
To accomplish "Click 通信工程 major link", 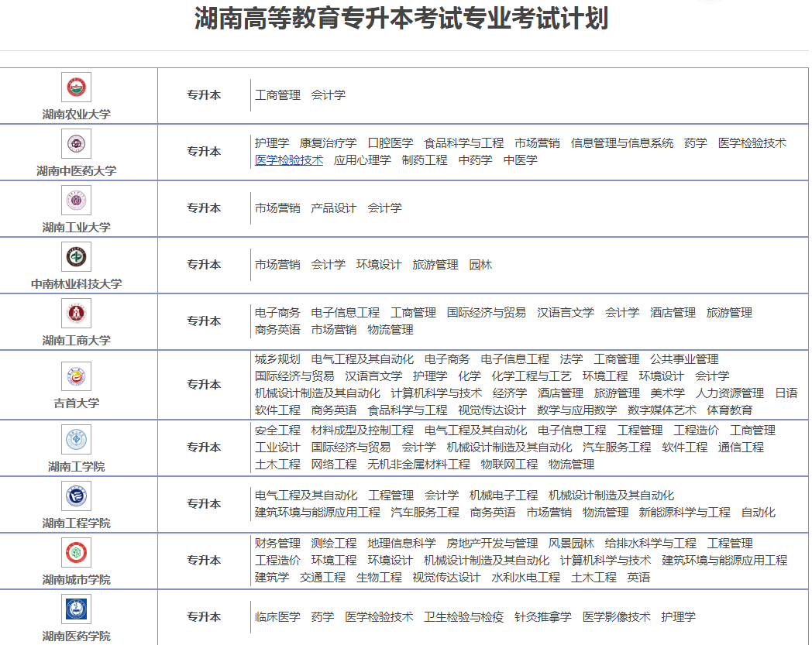I will [x=741, y=448].
